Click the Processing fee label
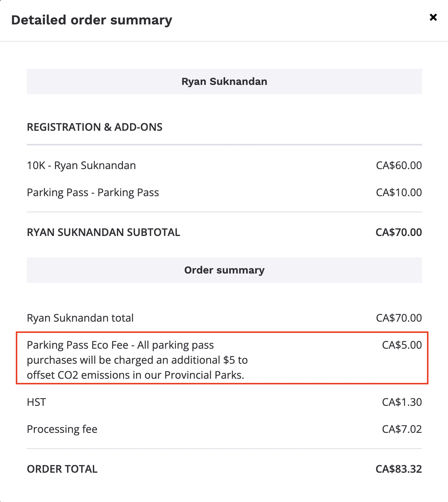This screenshot has width=448, height=502. tap(62, 429)
